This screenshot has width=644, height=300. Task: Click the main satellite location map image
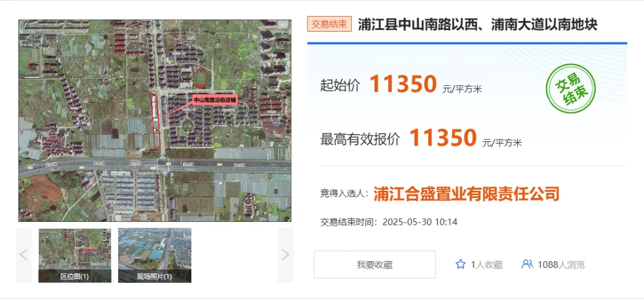pyautogui.click(x=155, y=120)
